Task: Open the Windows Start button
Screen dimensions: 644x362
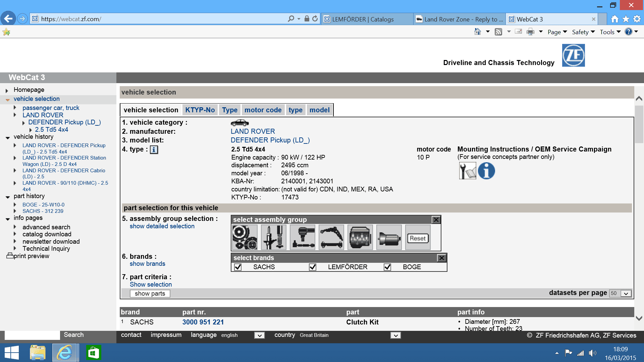Action: click(11, 353)
